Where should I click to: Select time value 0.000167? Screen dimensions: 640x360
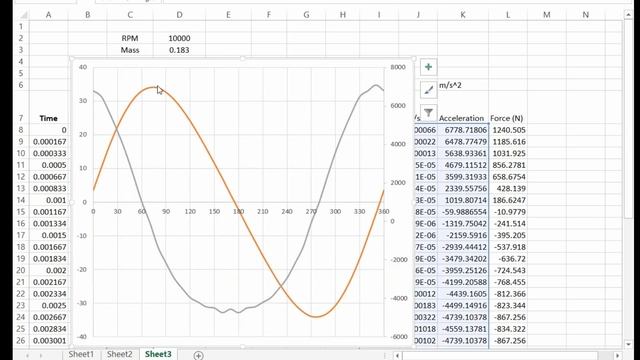coord(49,142)
